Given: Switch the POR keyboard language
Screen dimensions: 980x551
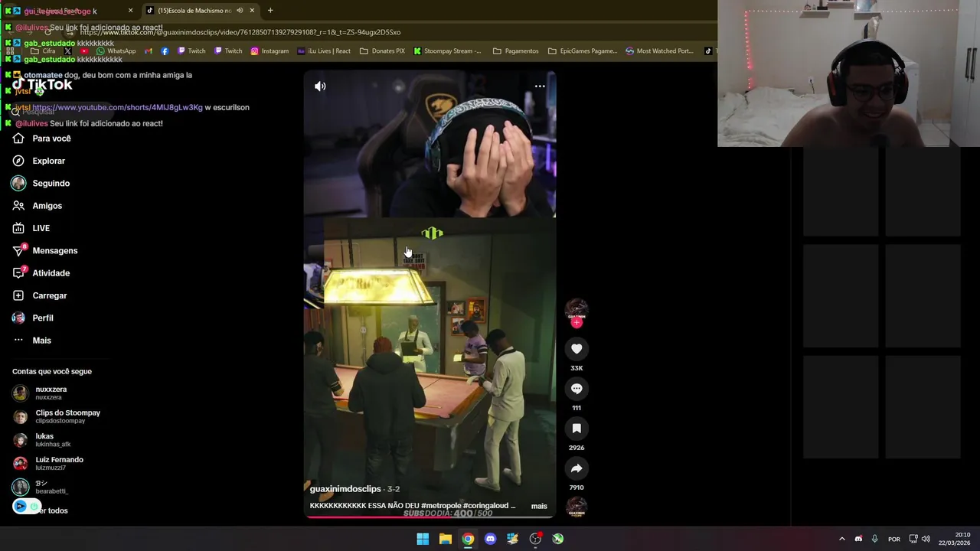Looking at the screenshot, I should pos(893,539).
